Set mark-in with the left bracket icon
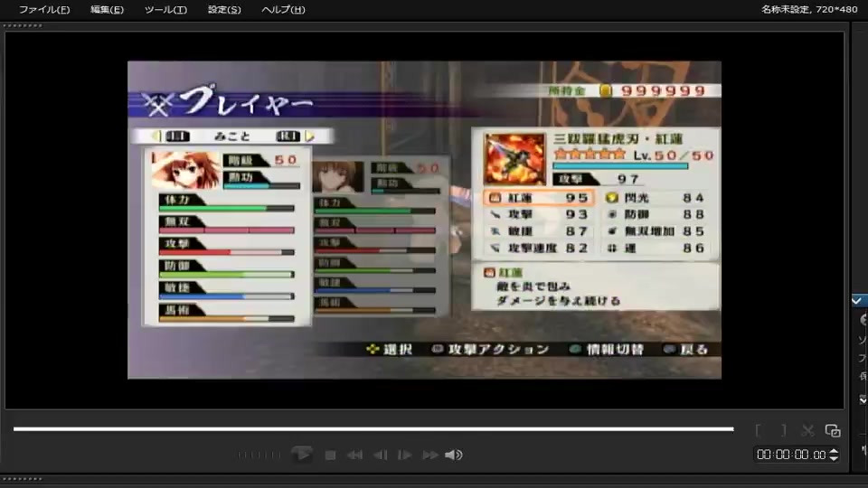 [x=758, y=430]
